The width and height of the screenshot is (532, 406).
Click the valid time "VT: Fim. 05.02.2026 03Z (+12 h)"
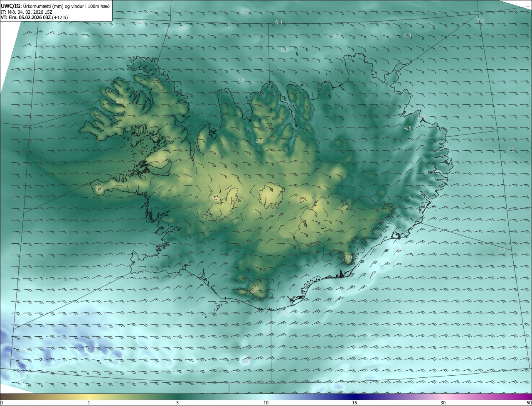34,18
